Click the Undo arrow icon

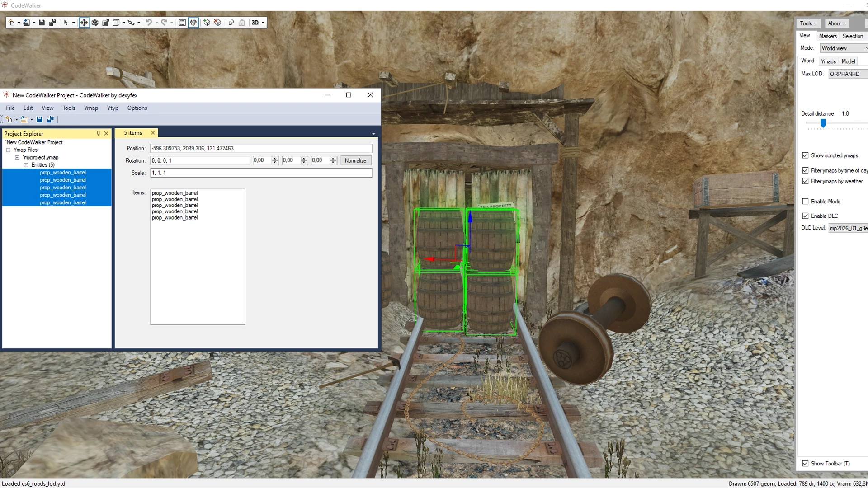click(149, 23)
